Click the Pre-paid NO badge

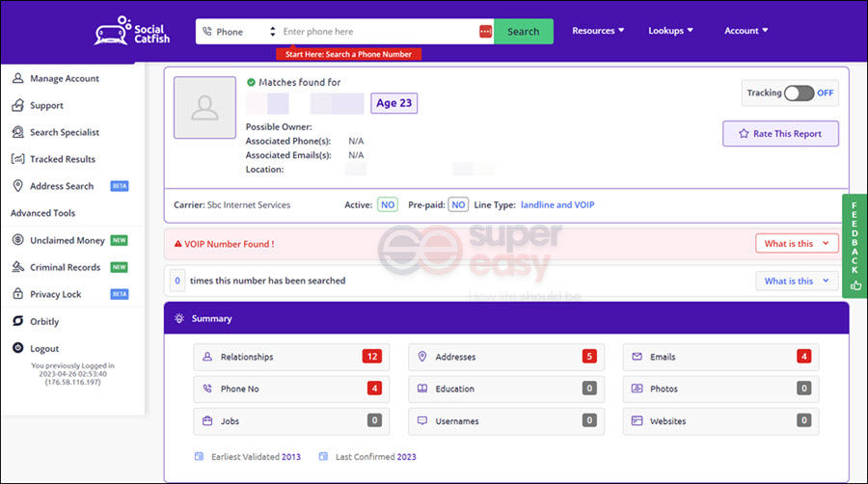[x=458, y=204]
